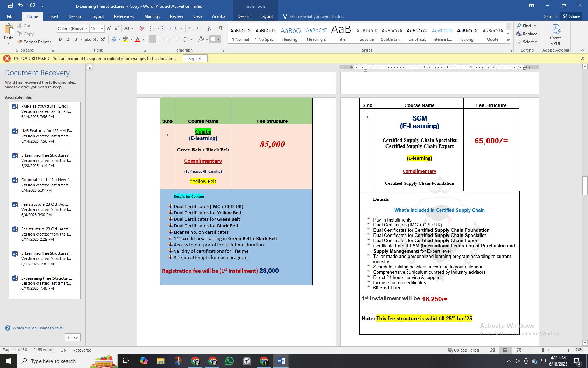Apply the Heading 1 style
Image resolution: width=588 pixels, height=368 pixels.
(x=291, y=34)
